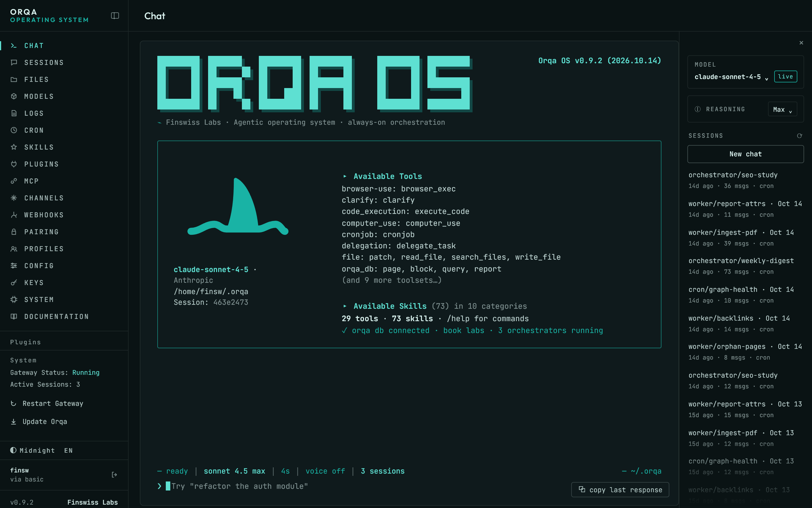Switch the EN language selector
Screen dimensions: 812x508
click(x=69, y=450)
